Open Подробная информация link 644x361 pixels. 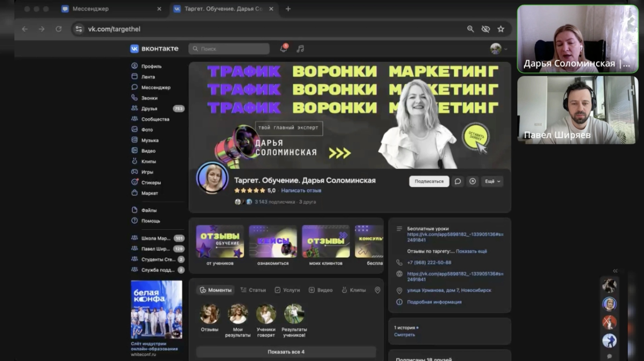click(434, 302)
